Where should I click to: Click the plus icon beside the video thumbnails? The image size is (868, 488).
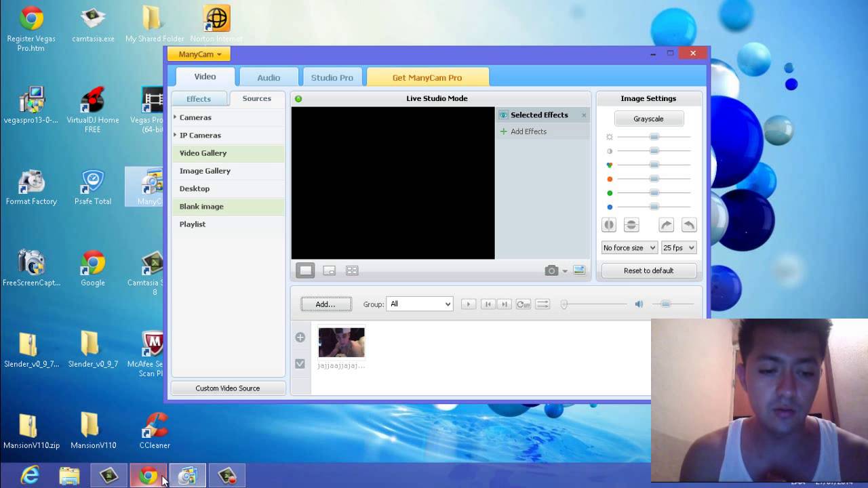[300, 338]
